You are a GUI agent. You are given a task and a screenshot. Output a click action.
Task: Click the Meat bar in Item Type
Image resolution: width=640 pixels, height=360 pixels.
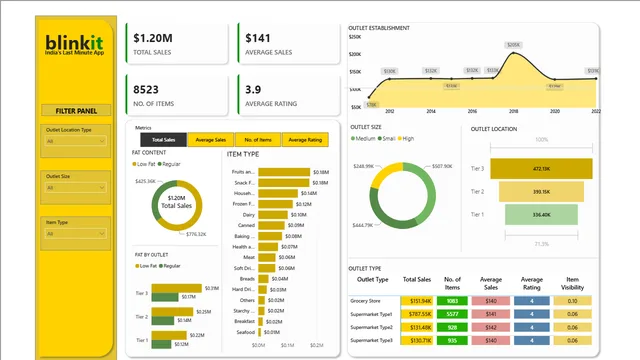click(x=267, y=257)
